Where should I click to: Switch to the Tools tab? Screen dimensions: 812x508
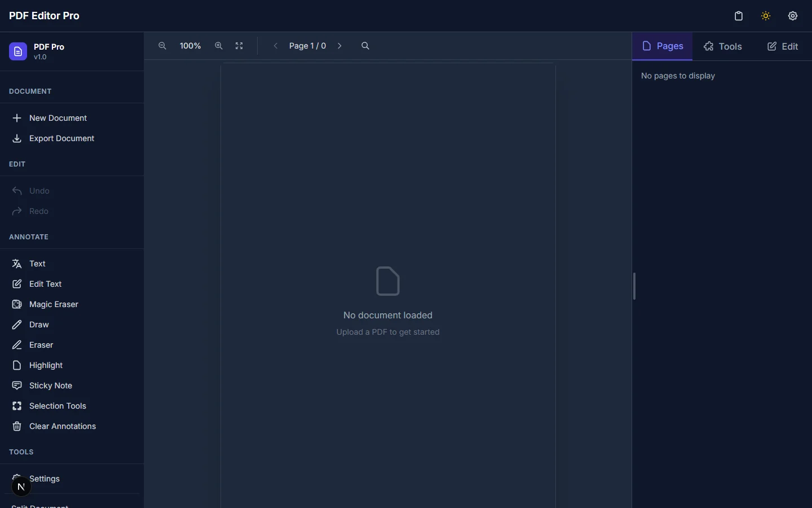[x=723, y=46]
